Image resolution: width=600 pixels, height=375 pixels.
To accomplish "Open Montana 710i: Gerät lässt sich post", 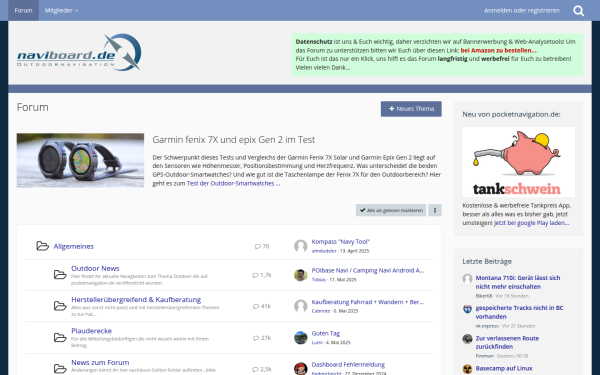I will pos(518,282).
